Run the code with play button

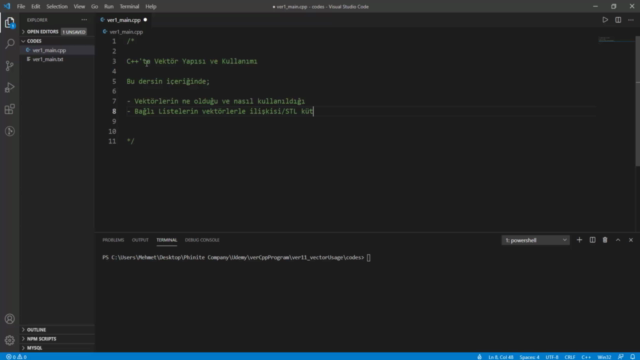pyautogui.click(x=605, y=20)
